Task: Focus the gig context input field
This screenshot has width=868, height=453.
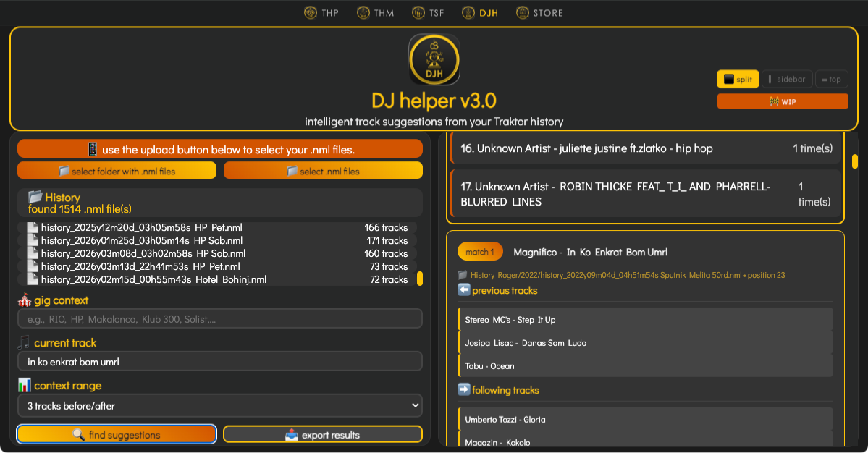Action: (x=220, y=318)
